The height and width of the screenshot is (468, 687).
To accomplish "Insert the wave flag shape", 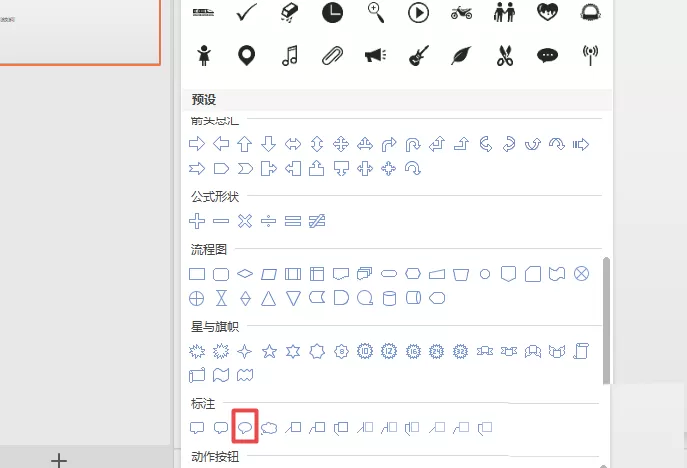I will coord(221,376).
